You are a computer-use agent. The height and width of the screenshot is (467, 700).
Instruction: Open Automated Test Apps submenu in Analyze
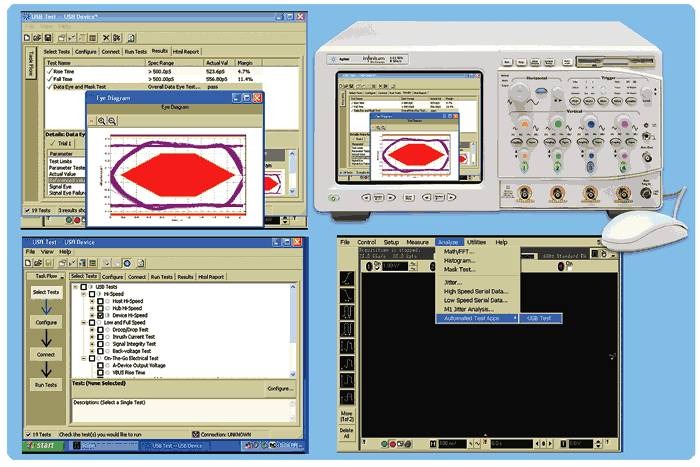click(x=476, y=318)
